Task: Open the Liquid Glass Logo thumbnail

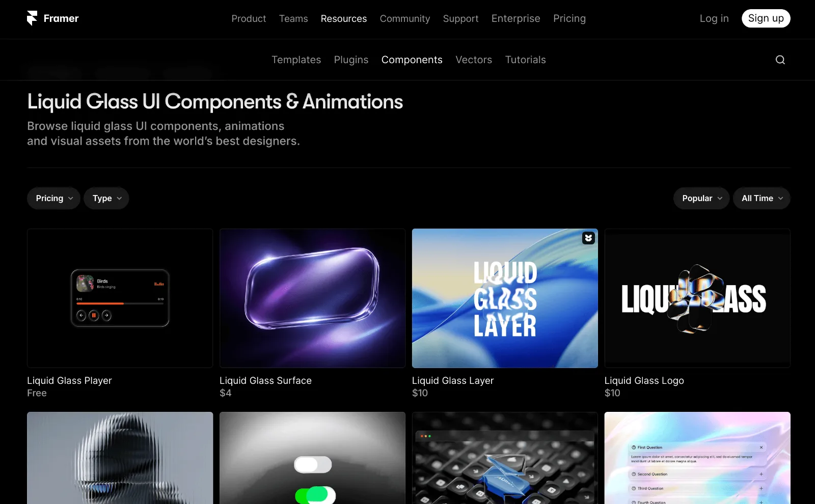Action: pyautogui.click(x=697, y=298)
